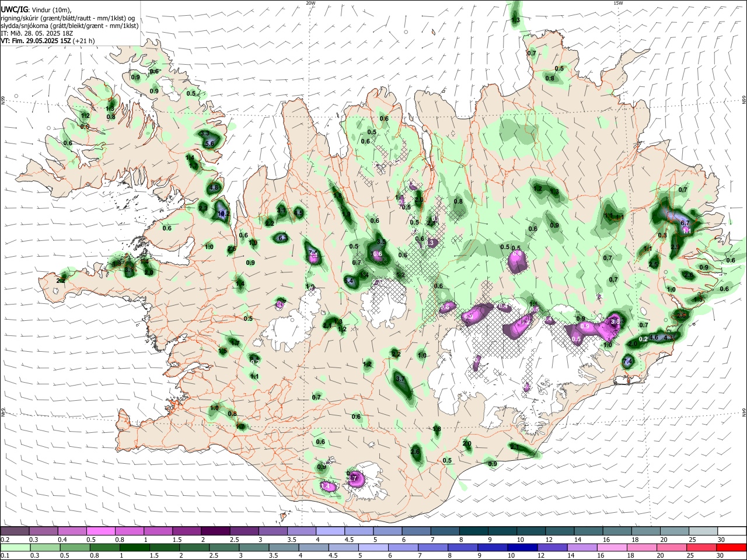This screenshot has width=747, height=560.
Task: Click the 4.6 precipitation value on the southeast coast
Action: pyautogui.click(x=654, y=337)
